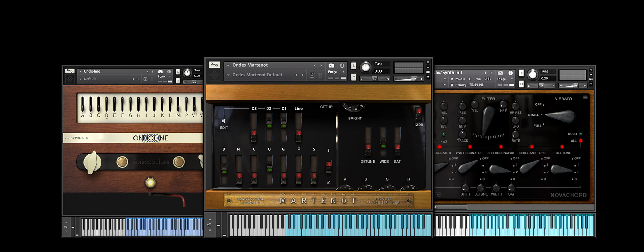This screenshot has height=252, width=644.
Task: Click the Ondes Martenot Tune value 0.00
Action: click(x=378, y=71)
